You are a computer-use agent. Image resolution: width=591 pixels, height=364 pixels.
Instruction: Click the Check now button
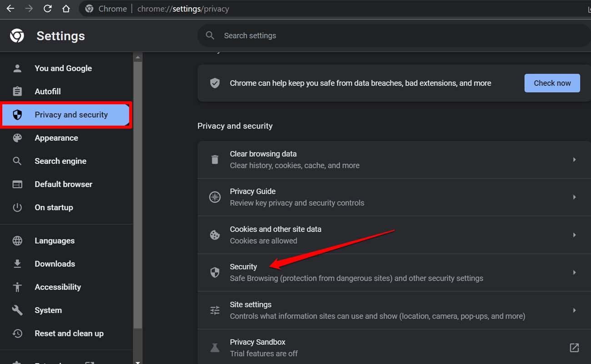[x=552, y=83]
